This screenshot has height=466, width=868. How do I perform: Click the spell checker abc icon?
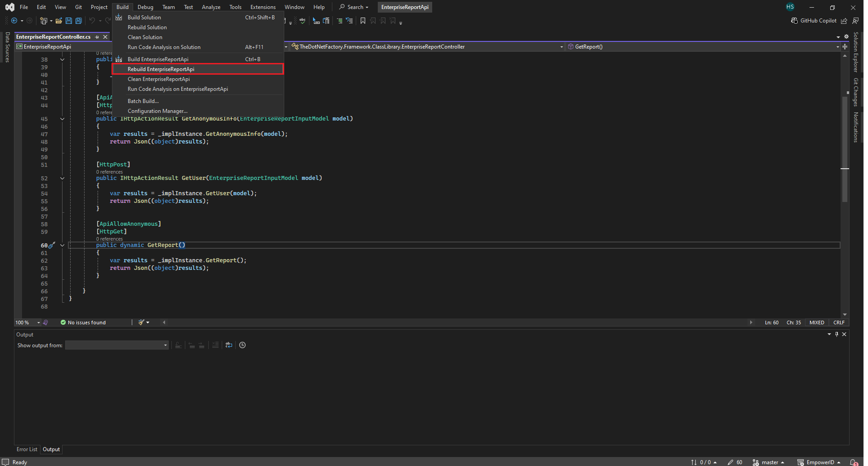pyautogui.click(x=302, y=21)
